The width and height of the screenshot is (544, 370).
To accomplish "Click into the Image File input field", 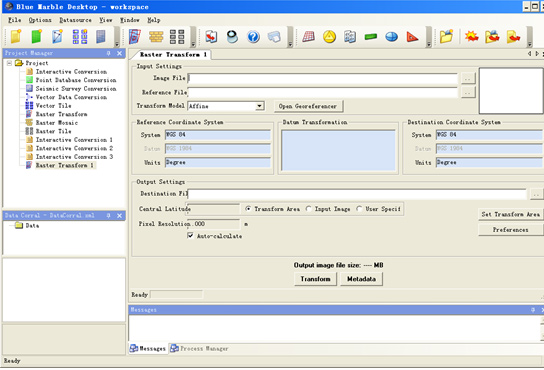I will pyautogui.click(x=323, y=78).
